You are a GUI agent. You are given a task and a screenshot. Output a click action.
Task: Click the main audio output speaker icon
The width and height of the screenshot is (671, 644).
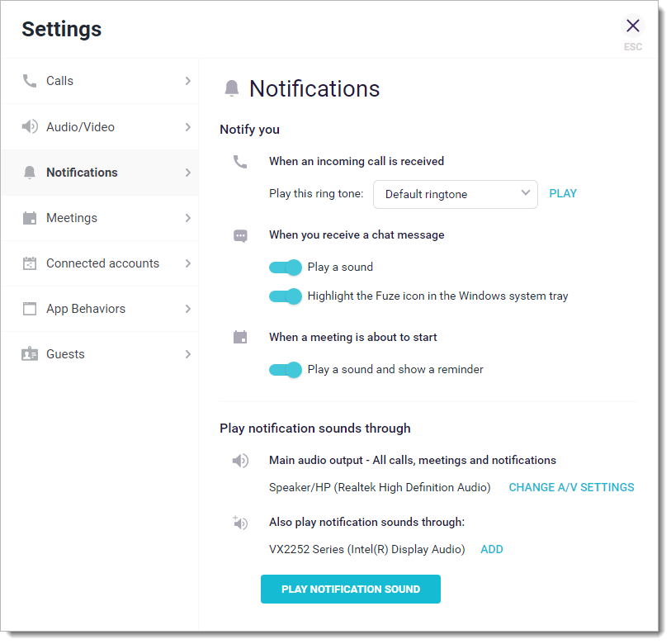tap(240, 461)
